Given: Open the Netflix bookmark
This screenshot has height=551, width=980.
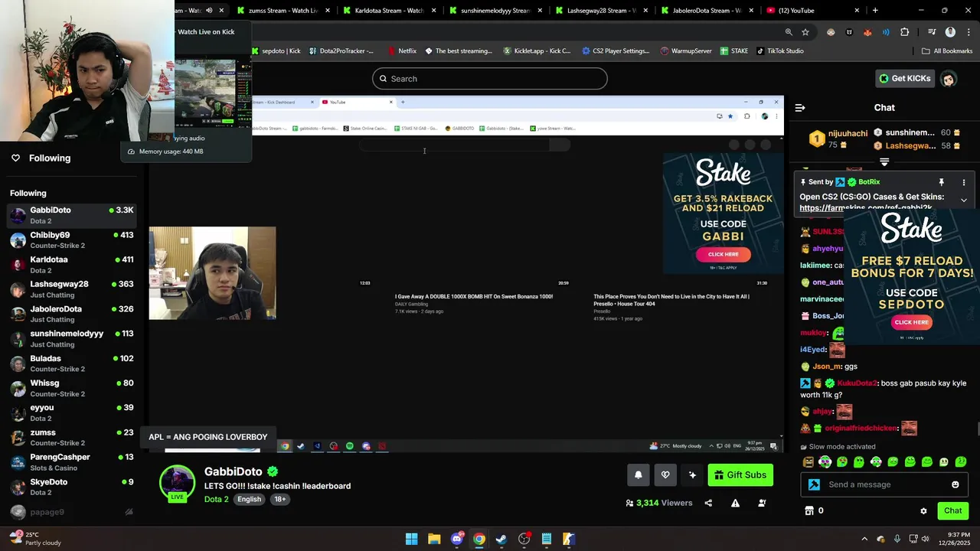Looking at the screenshot, I should [x=401, y=51].
